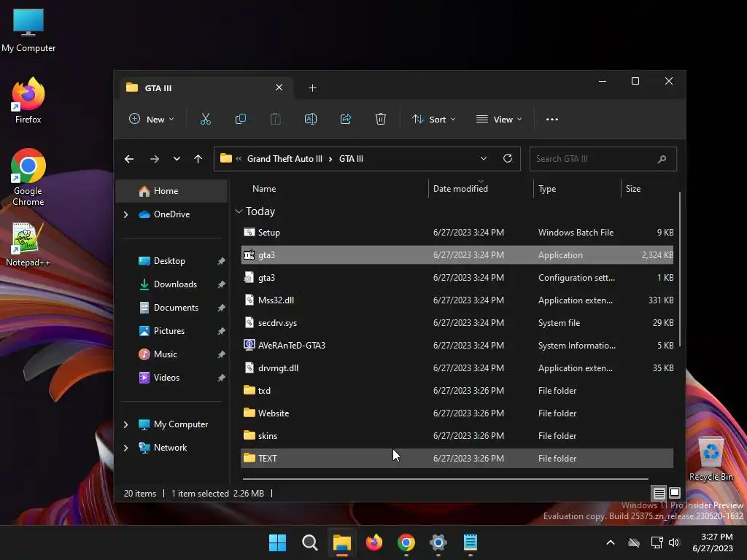
Task: Click Grand Theft Auto III breadcrumb
Action: 285,159
